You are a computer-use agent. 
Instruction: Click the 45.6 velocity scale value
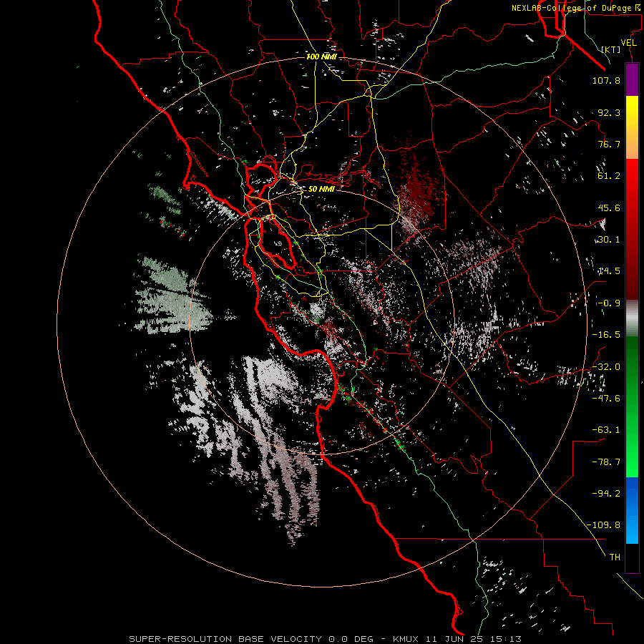pyautogui.click(x=609, y=208)
